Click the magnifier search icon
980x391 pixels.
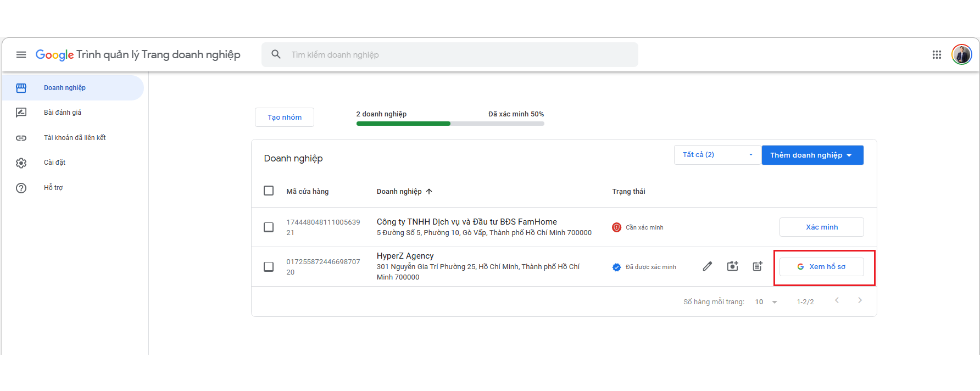tap(276, 55)
